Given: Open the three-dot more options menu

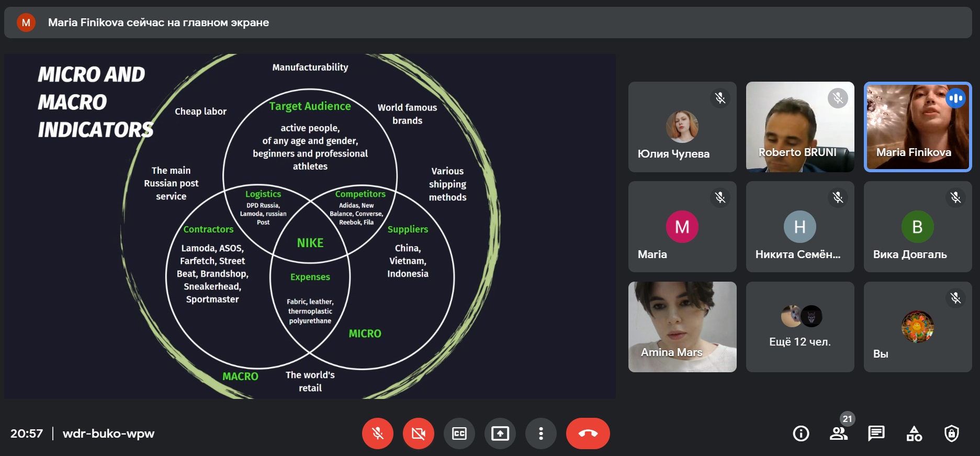Looking at the screenshot, I should [x=540, y=433].
